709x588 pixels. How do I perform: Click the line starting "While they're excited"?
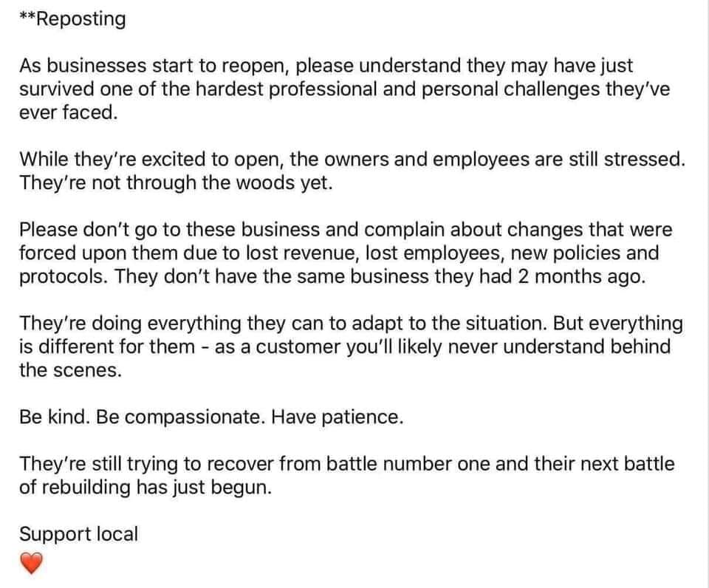point(351,159)
